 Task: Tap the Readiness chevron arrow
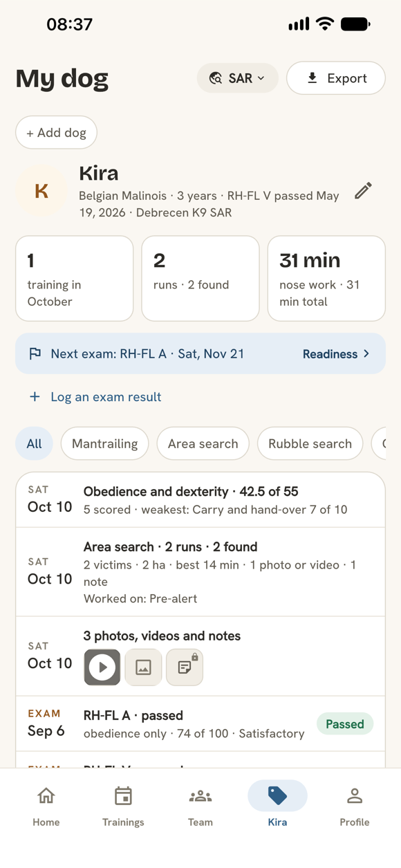366,354
